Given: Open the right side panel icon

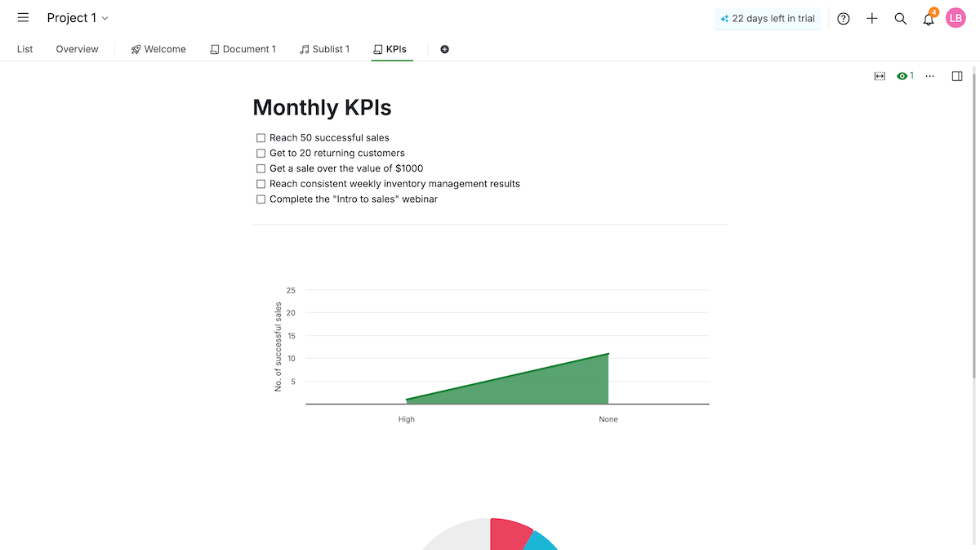Looking at the screenshot, I should tap(956, 75).
